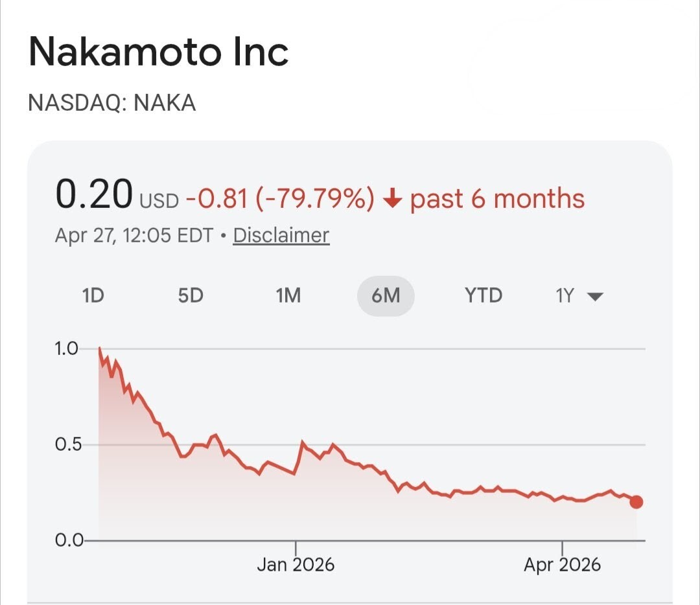Choose the 1M time range
The height and width of the screenshot is (605, 700).
tap(288, 296)
